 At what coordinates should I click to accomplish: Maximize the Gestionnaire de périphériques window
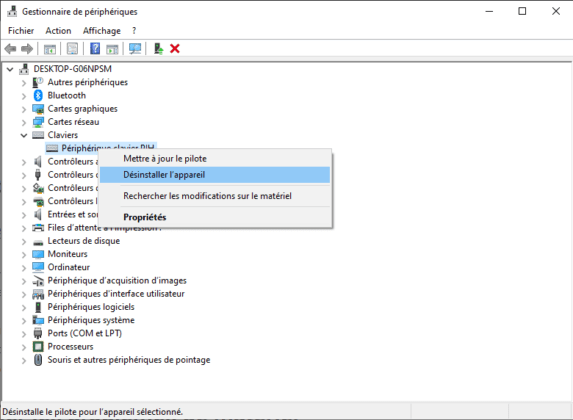(x=522, y=11)
